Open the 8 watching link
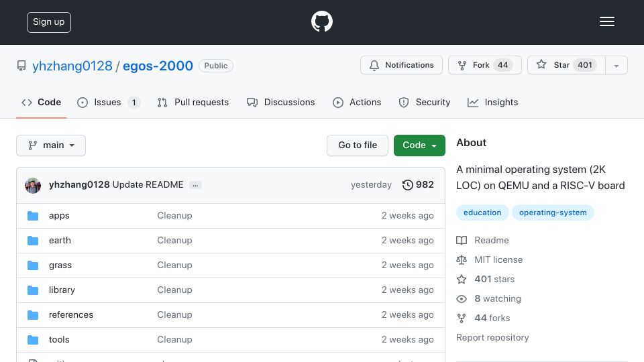 point(497,298)
